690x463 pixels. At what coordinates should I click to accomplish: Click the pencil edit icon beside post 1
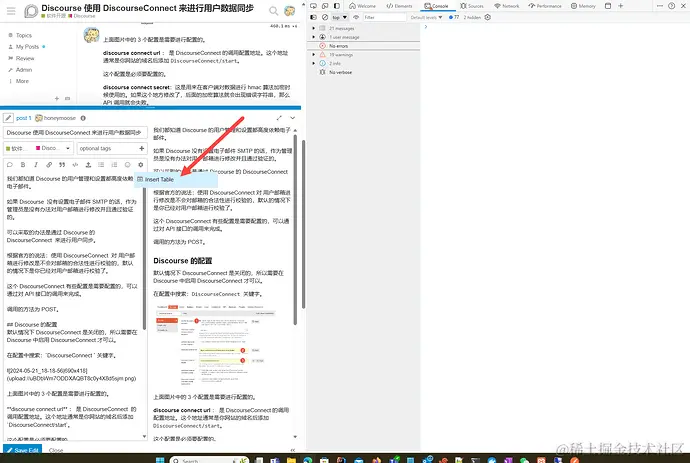coord(8,118)
